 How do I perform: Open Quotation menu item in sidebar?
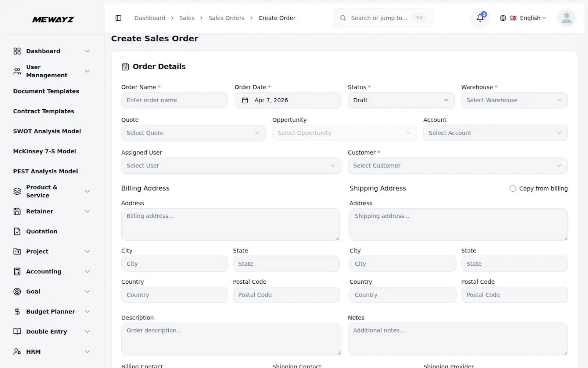pyautogui.click(x=42, y=231)
